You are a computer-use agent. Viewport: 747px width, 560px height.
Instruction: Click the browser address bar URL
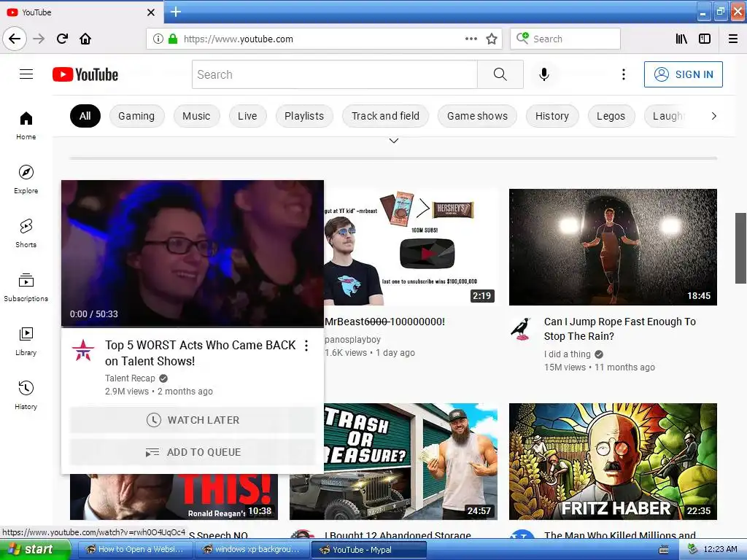[x=239, y=39]
